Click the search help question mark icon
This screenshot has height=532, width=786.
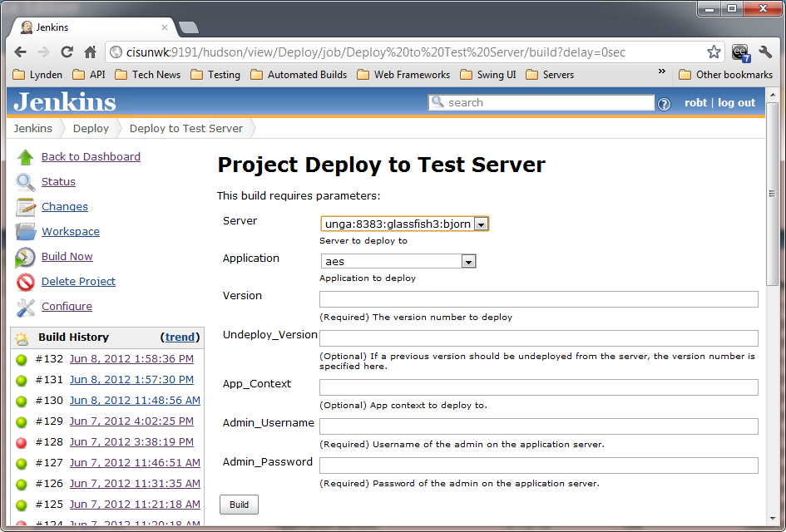pyautogui.click(x=664, y=104)
